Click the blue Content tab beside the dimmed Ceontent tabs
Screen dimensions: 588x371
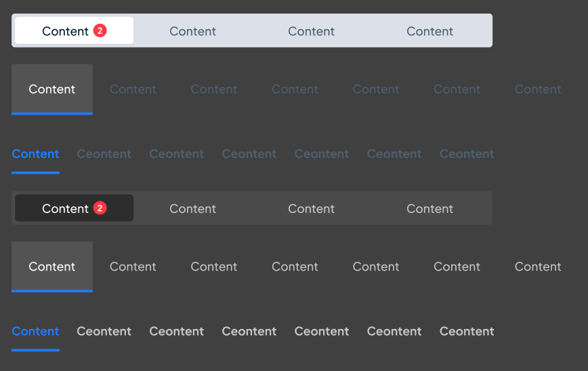tap(35, 154)
